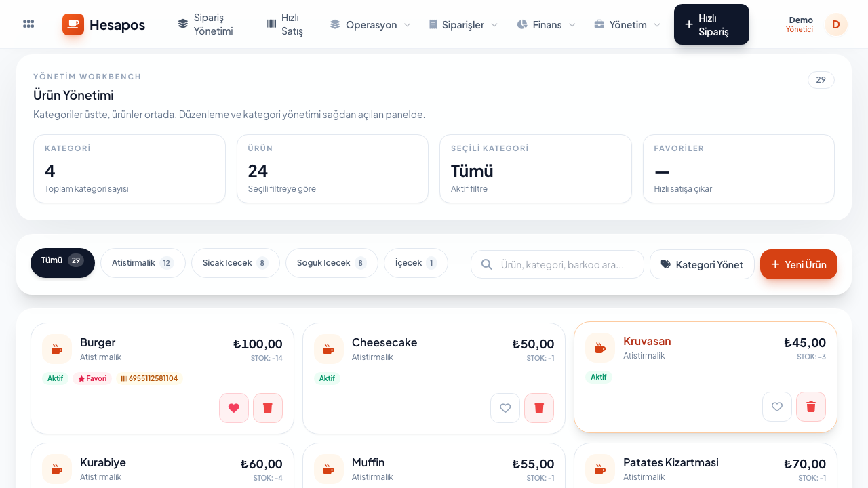Screen dimensions: 868x488
Task: Click the Favori tag on Burger
Action: (92, 378)
